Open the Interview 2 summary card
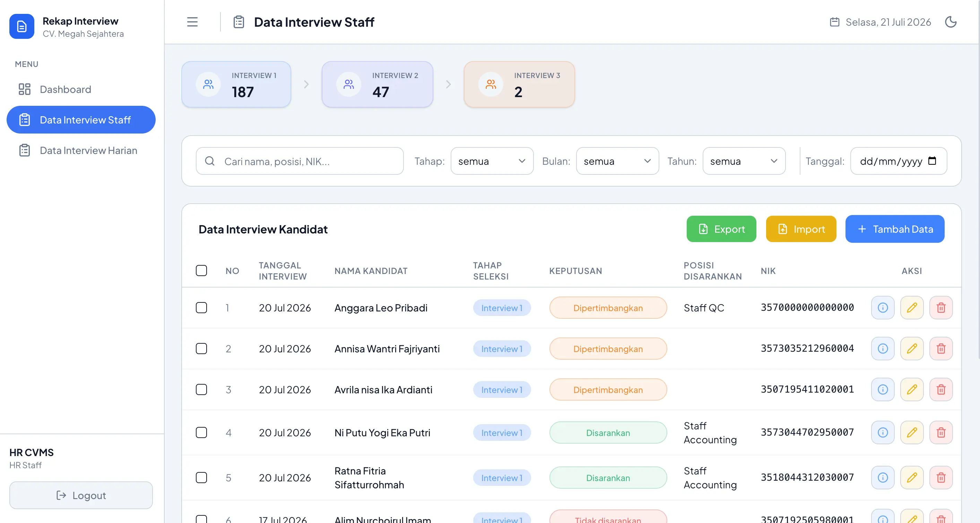The width and height of the screenshot is (980, 523). tap(378, 84)
